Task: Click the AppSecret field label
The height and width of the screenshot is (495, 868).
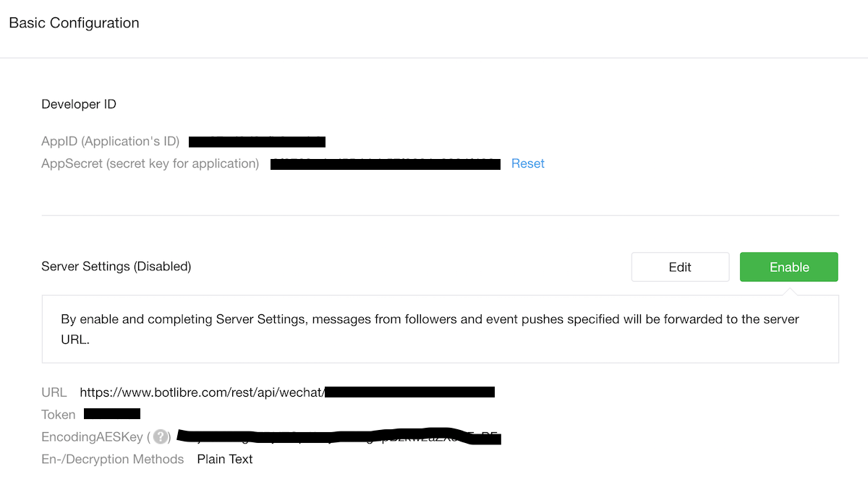Action: pos(150,163)
